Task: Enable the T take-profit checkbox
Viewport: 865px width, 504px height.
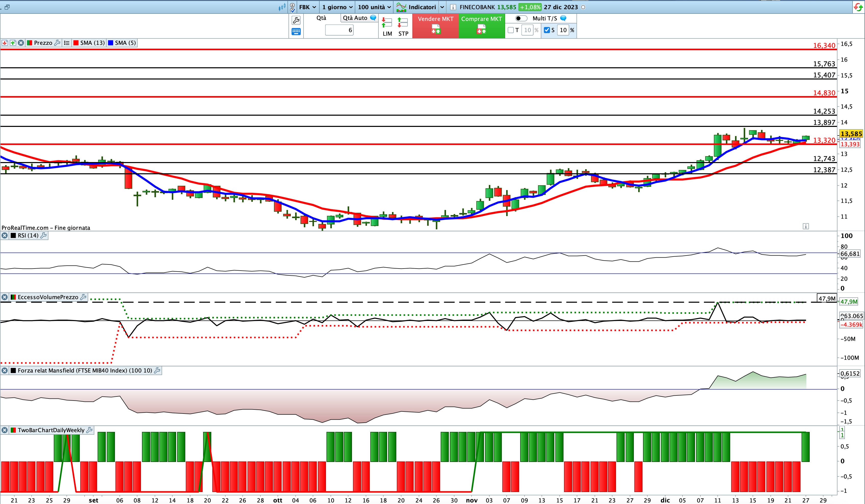Action: [x=511, y=30]
